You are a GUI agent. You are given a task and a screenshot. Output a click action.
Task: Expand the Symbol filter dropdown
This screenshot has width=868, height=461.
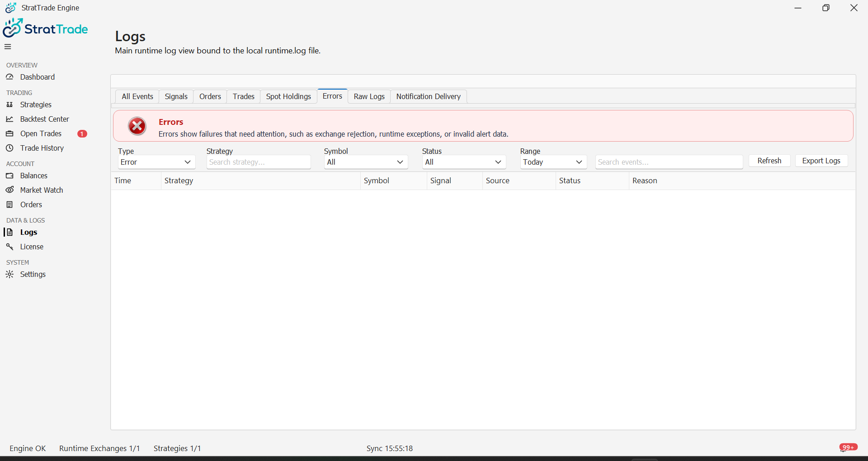click(366, 162)
